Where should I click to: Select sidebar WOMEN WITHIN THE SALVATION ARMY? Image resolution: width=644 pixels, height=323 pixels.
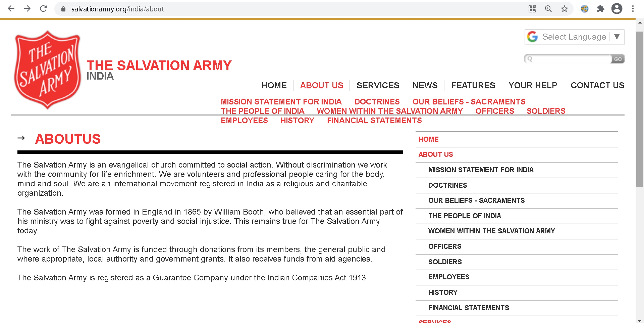491,231
